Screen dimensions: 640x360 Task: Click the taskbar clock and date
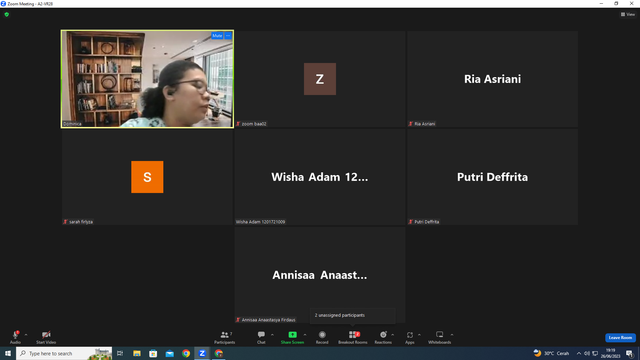pyautogui.click(x=610, y=353)
